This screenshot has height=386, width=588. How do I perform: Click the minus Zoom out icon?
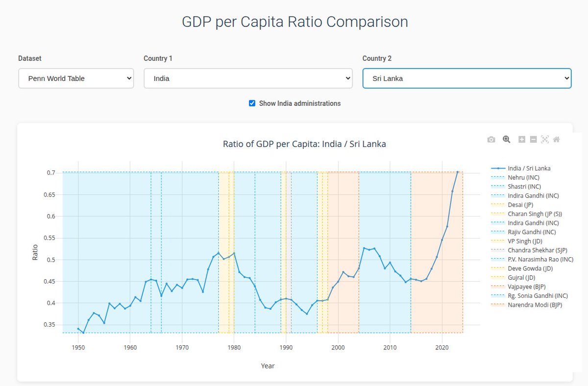tap(533, 140)
